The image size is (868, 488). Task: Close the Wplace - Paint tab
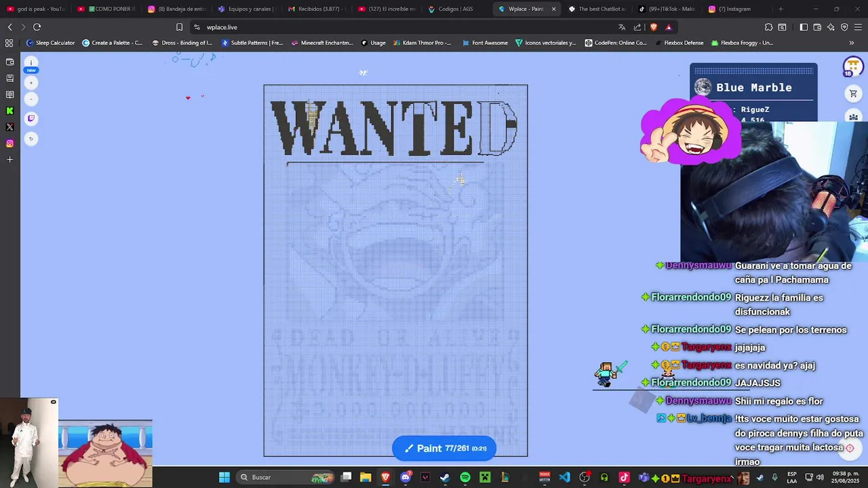[x=553, y=9]
